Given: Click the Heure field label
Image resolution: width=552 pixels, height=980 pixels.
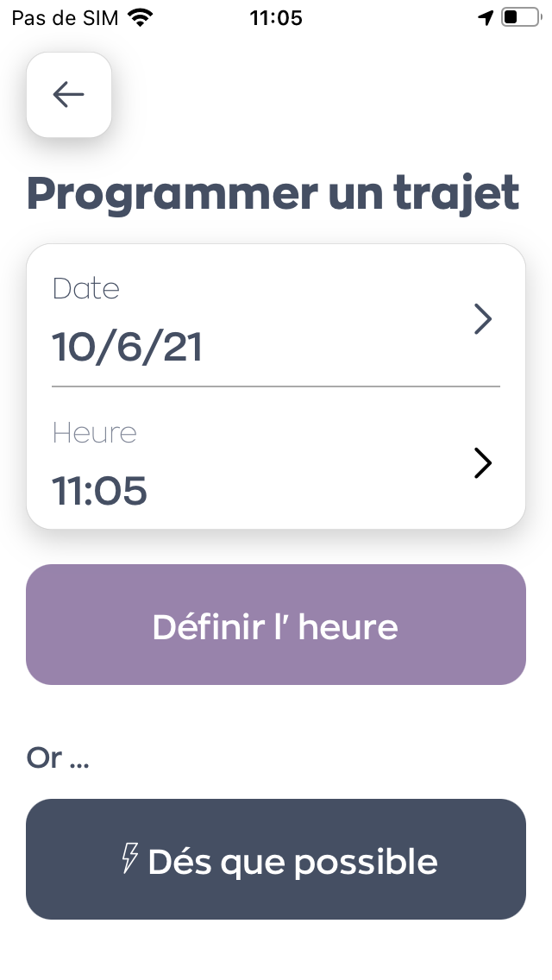Looking at the screenshot, I should 94,432.
